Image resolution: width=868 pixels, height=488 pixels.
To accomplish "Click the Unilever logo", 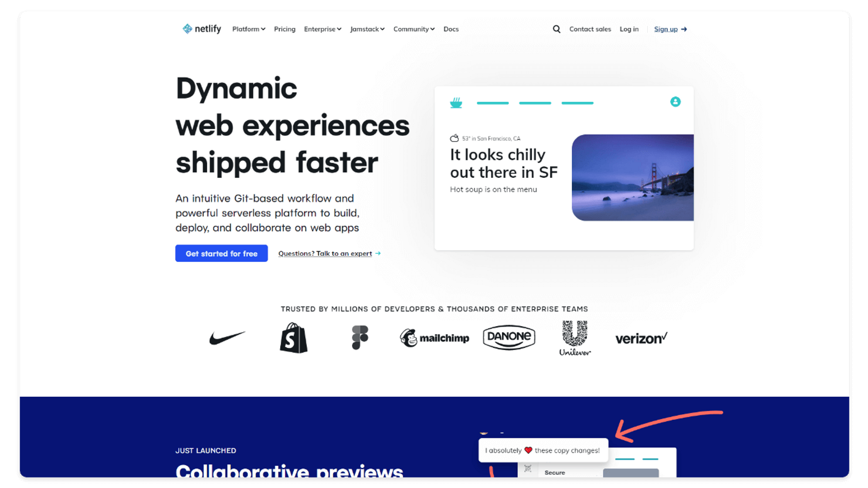I will tap(575, 338).
